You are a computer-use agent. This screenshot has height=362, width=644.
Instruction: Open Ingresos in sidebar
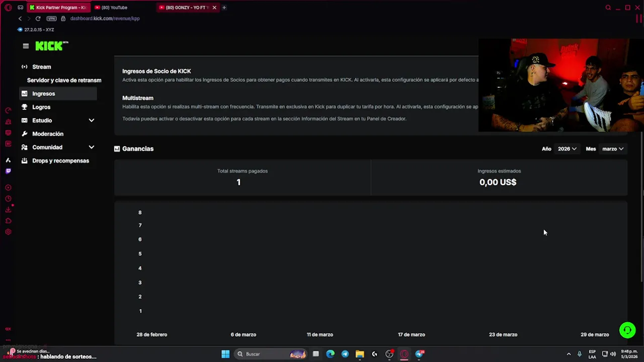pos(58,94)
